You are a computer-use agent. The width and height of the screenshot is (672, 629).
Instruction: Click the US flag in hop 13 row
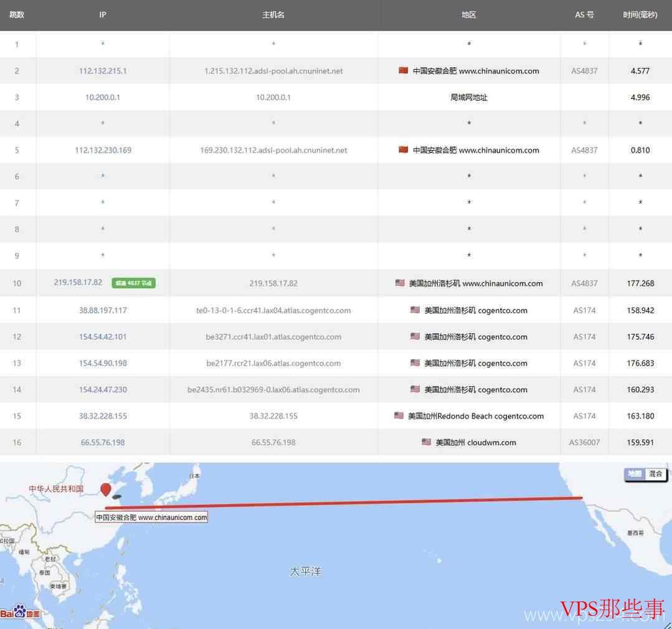[x=414, y=362]
